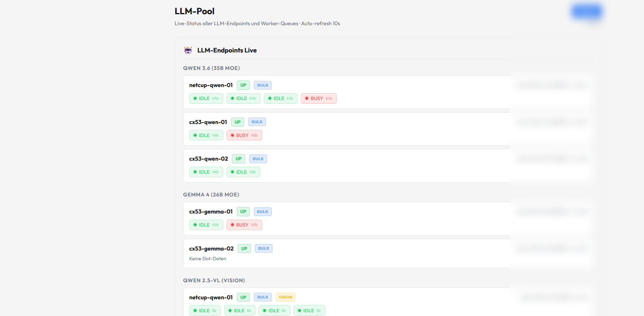Image resolution: width=644 pixels, height=316 pixels.
Task: Click the BULK badge next to the VISION badge
Action: (263, 297)
